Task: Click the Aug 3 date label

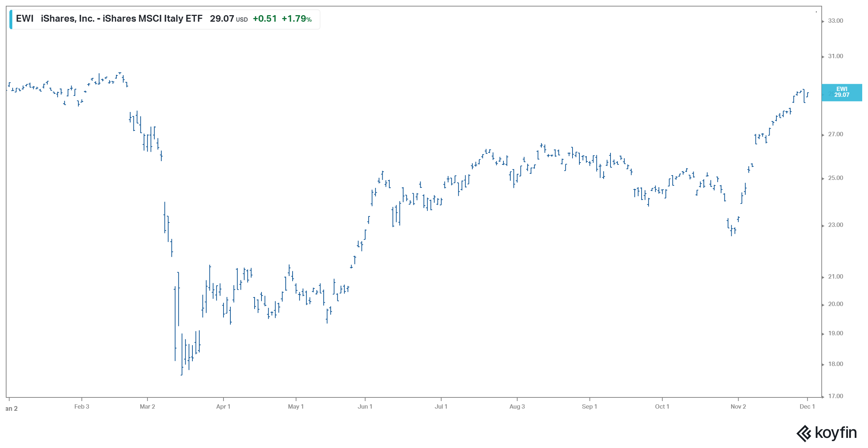Action: coord(517,407)
